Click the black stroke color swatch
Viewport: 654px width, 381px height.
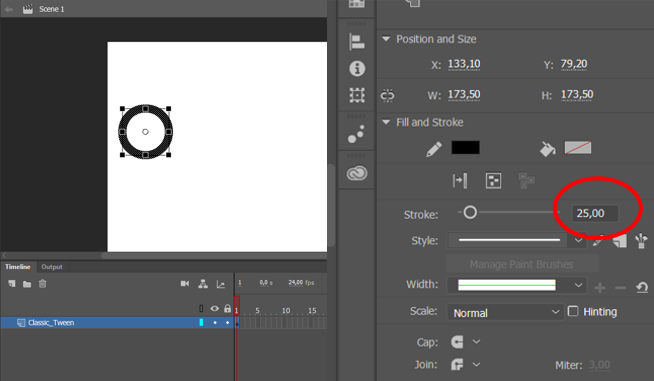point(465,148)
